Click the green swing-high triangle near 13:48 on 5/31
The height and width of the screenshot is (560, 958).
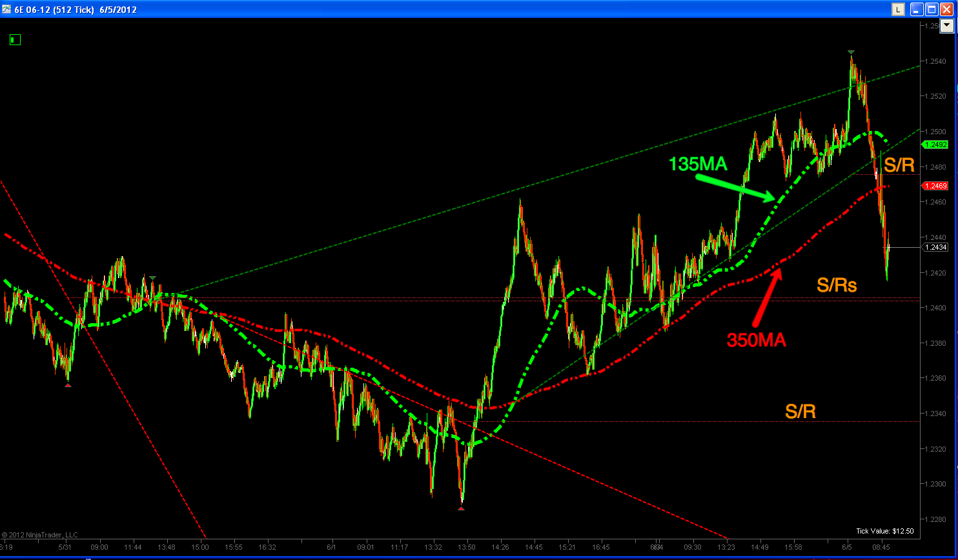click(x=152, y=278)
